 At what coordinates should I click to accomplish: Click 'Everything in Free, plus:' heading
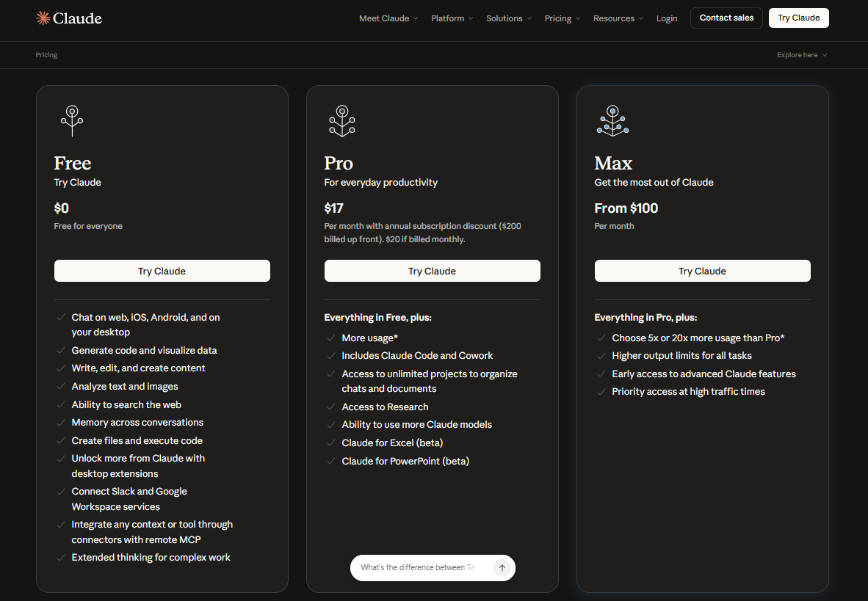coord(377,317)
